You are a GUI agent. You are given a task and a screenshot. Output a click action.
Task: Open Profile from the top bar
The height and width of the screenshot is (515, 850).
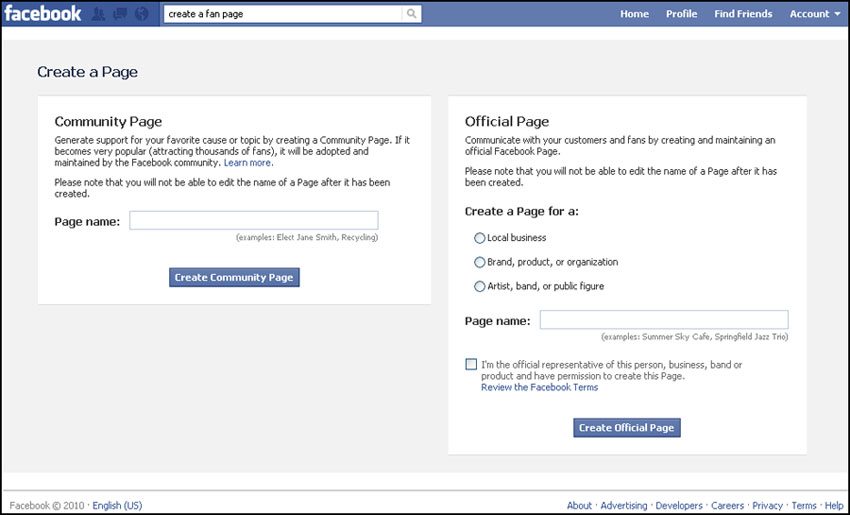coord(681,14)
